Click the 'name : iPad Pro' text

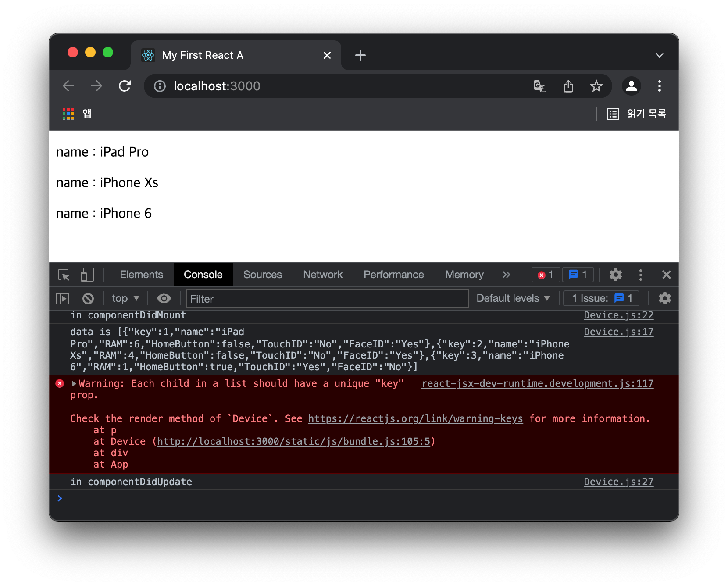[103, 152]
